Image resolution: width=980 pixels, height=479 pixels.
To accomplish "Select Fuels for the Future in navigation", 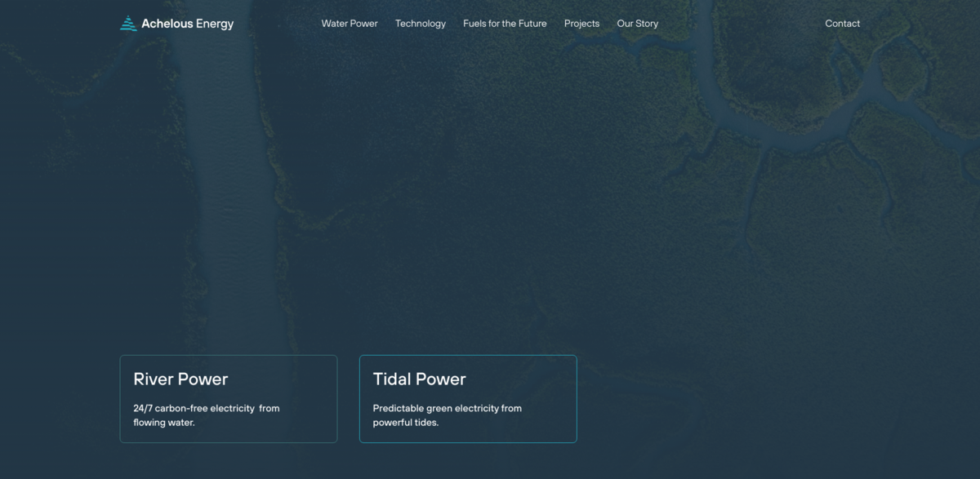I will [x=505, y=24].
